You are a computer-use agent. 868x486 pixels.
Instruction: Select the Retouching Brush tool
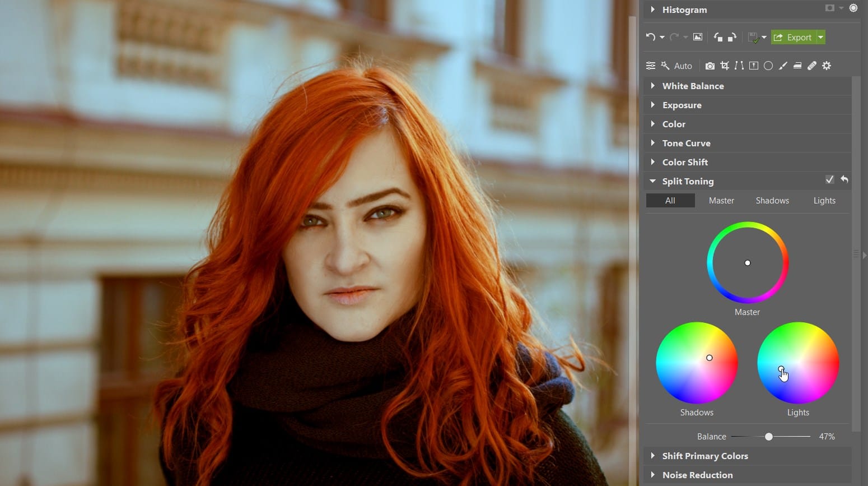812,66
